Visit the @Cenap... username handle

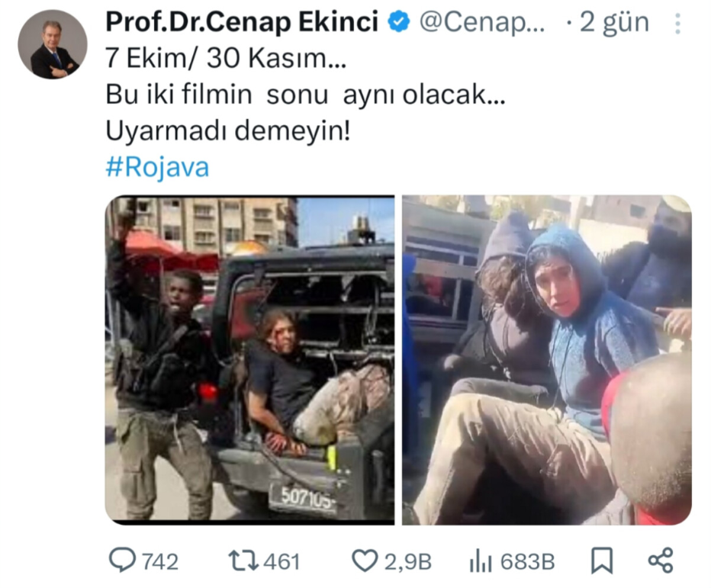click(x=481, y=22)
